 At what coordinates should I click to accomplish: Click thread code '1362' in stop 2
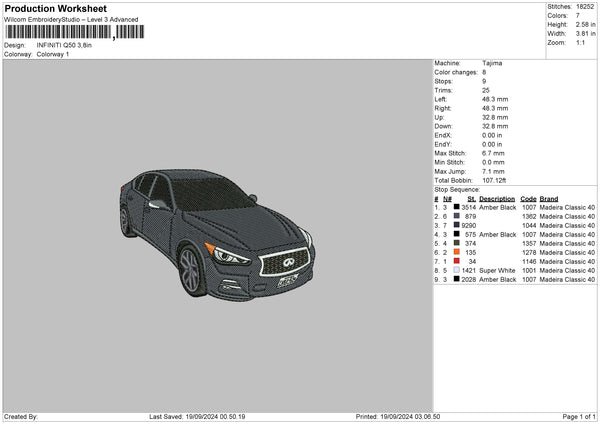pyautogui.click(x=529, y=217)
